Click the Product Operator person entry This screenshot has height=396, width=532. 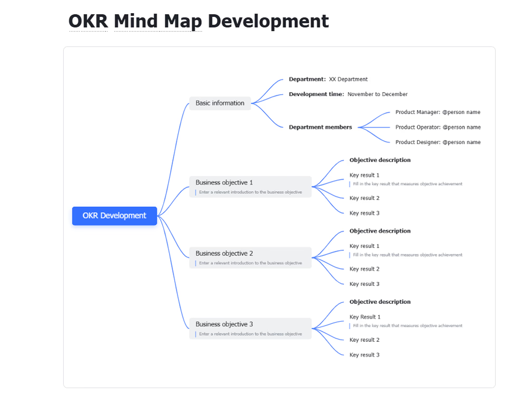438,127
